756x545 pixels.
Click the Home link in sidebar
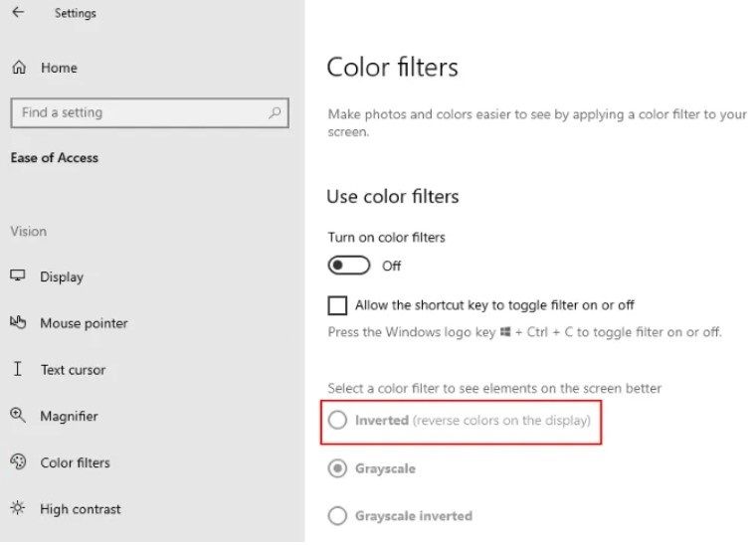point(59,68)
